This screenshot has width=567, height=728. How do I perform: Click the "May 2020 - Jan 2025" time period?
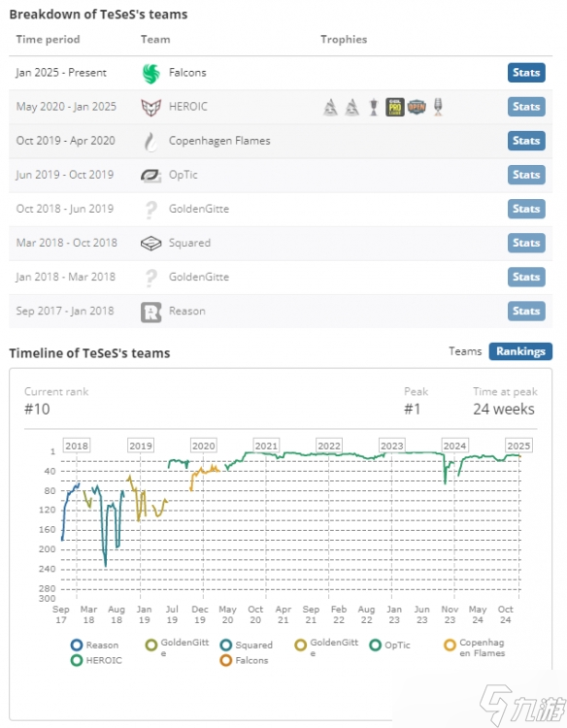tap(66, 107)
